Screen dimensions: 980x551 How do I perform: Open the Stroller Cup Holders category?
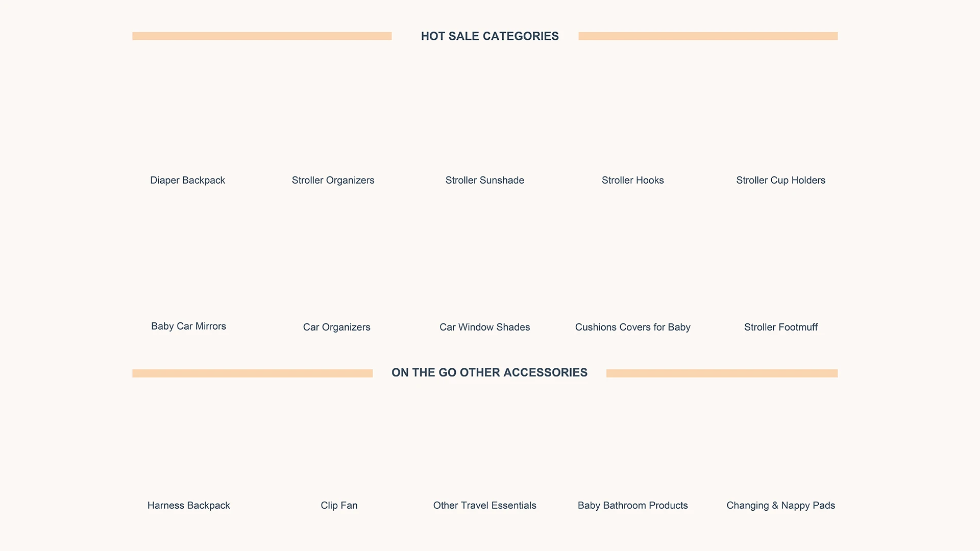pos(780,180)
